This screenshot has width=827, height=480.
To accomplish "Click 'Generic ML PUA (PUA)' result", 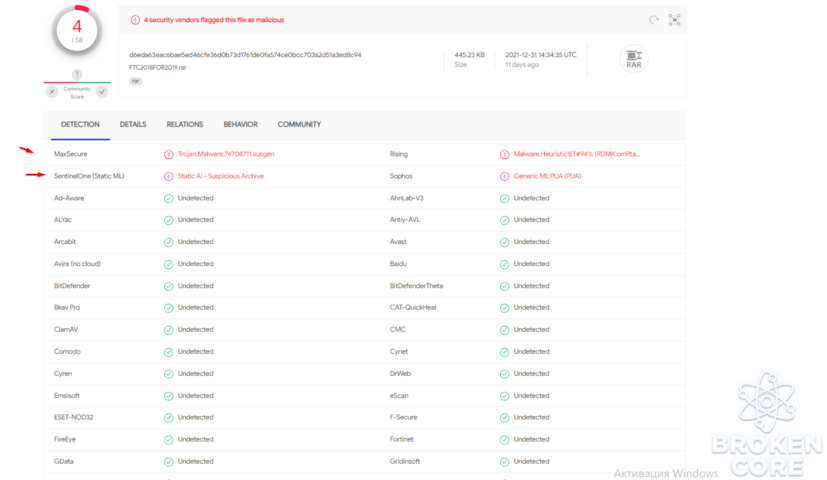I will (547, 176).
